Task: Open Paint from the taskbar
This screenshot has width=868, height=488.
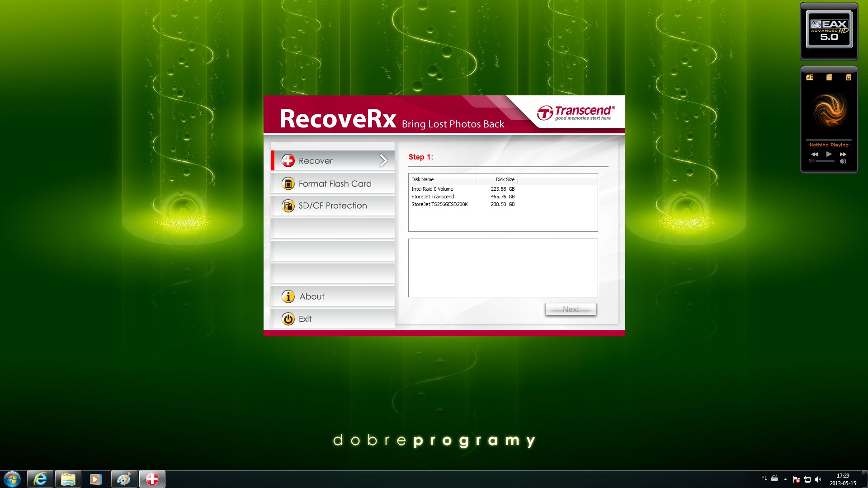Action: [124, 479]
